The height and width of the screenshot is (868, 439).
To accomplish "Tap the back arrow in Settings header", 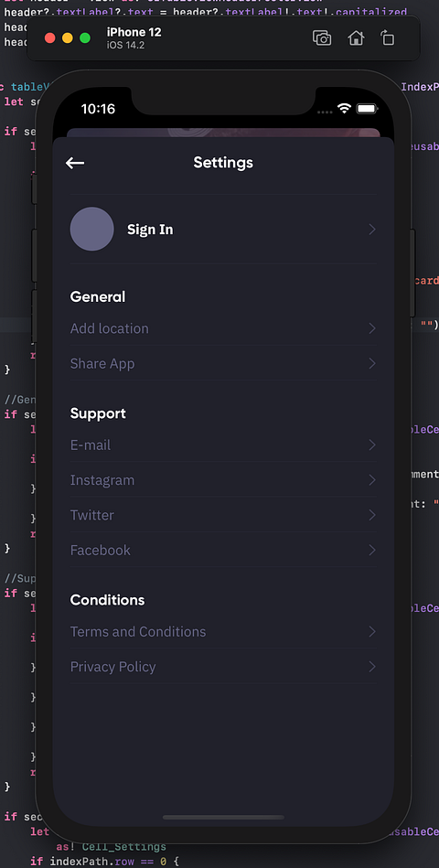I will (75, 163).
